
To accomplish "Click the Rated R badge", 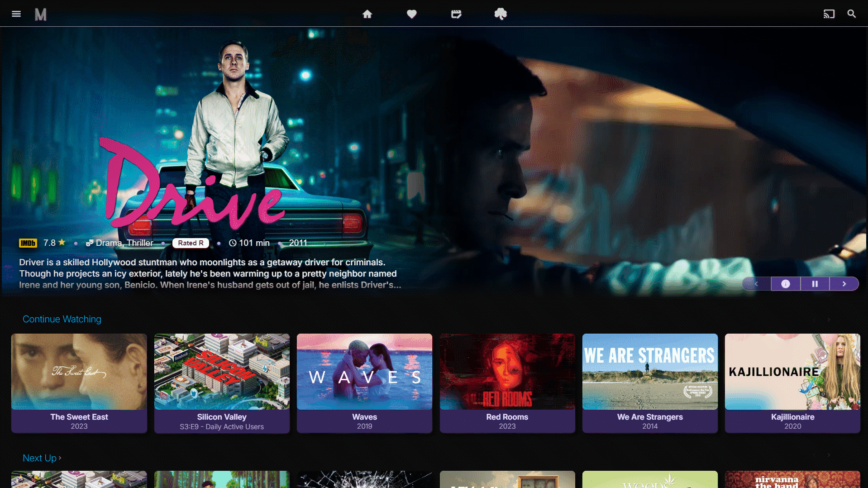I will (191, 243).
